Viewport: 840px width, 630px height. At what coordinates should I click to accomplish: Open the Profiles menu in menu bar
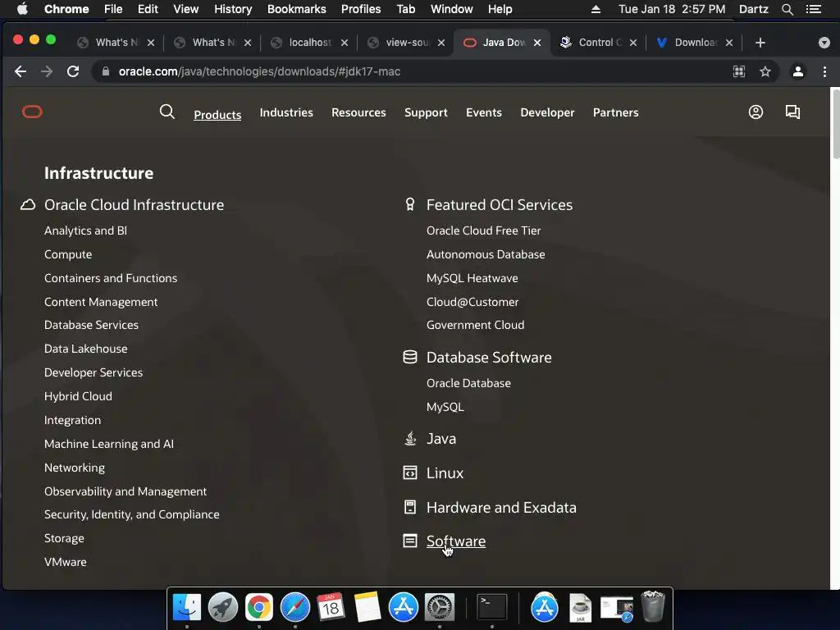tap(361, 9)
